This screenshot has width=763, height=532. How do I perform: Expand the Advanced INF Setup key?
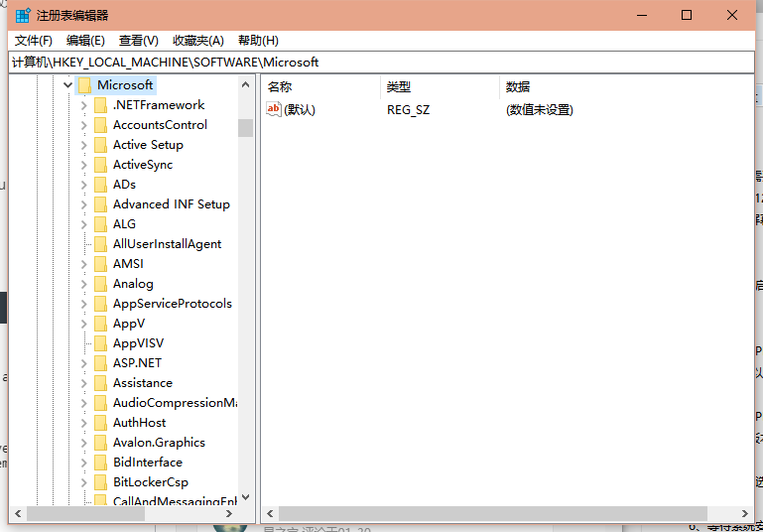click(x=83, y=204)
